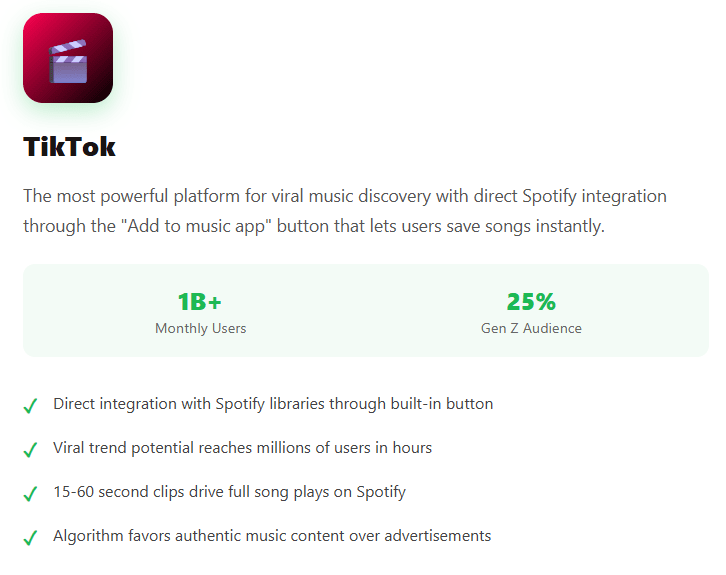Image resolution: width=726 pixels, height=575 pixels.
Task: Click the "Add to music app" quoted text
Action: [198, 226]
